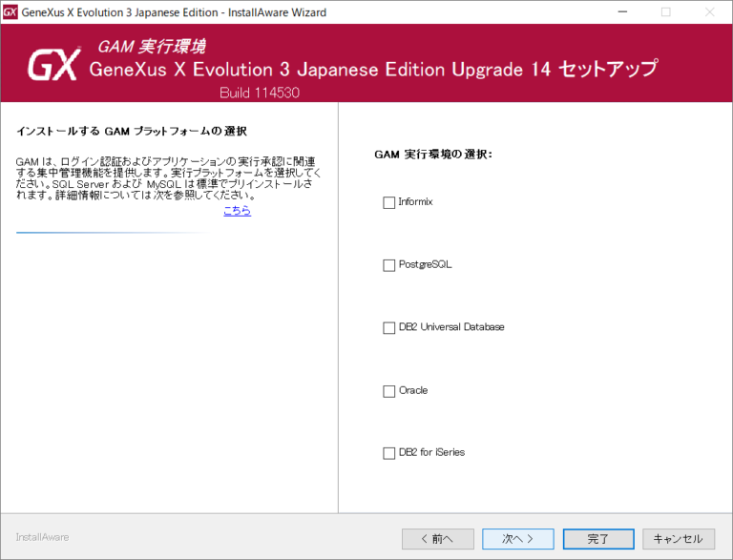Screen dimensions: 733x560
Task: Cancel setup with the キャンセル button
Action: point(678,539)
